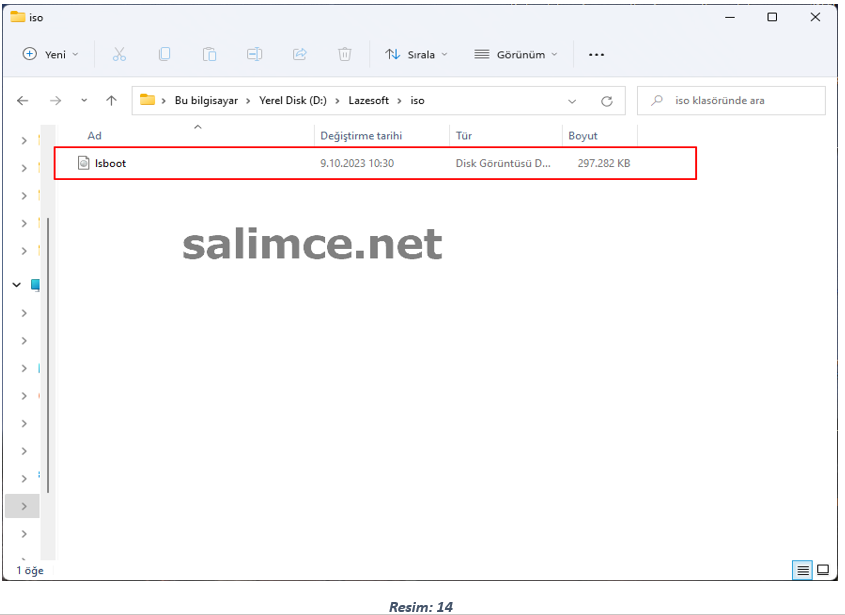Switch to large thumbnails view layout
The width and height of the screenshot is (845, 615).
[x=823, y=570]
